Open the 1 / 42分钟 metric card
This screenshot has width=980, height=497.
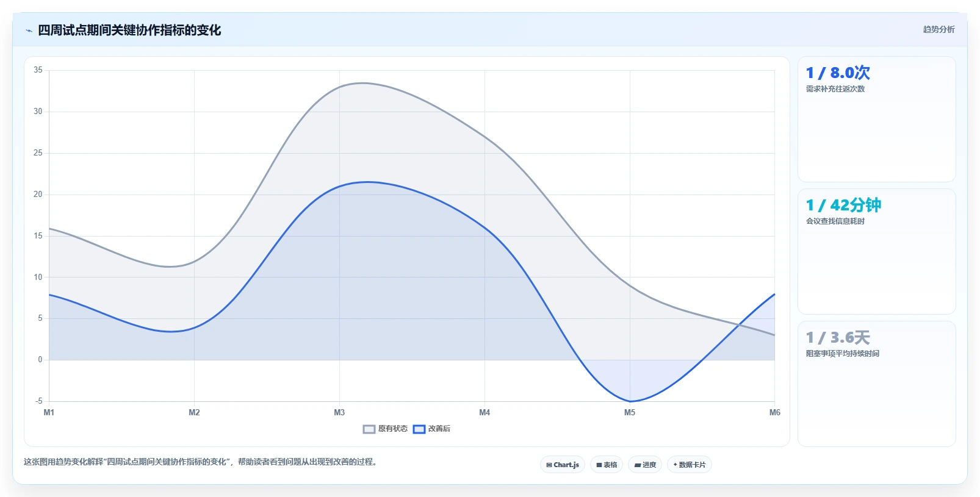pos(876,251)
